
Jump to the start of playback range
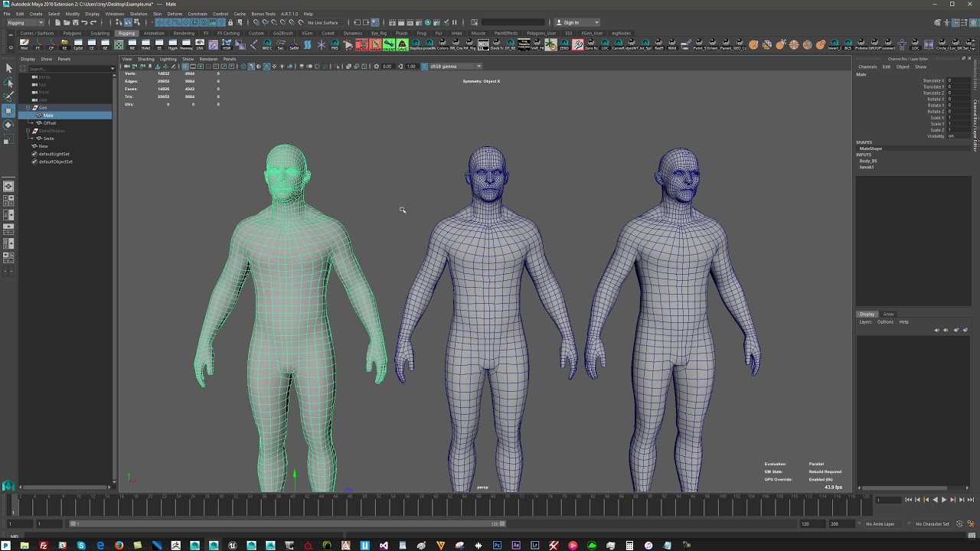click(x=908, y=500)
